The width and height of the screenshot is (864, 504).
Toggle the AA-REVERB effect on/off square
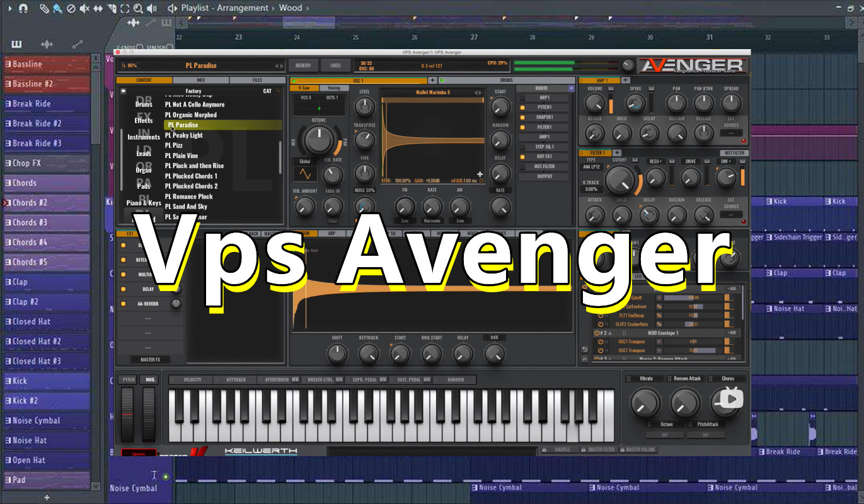click(124, 304)
